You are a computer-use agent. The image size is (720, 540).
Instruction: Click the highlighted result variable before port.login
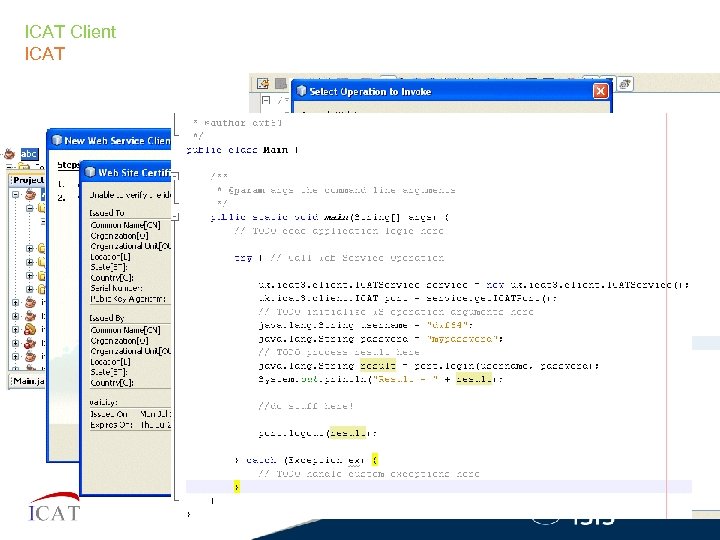(x=377, y=366)
